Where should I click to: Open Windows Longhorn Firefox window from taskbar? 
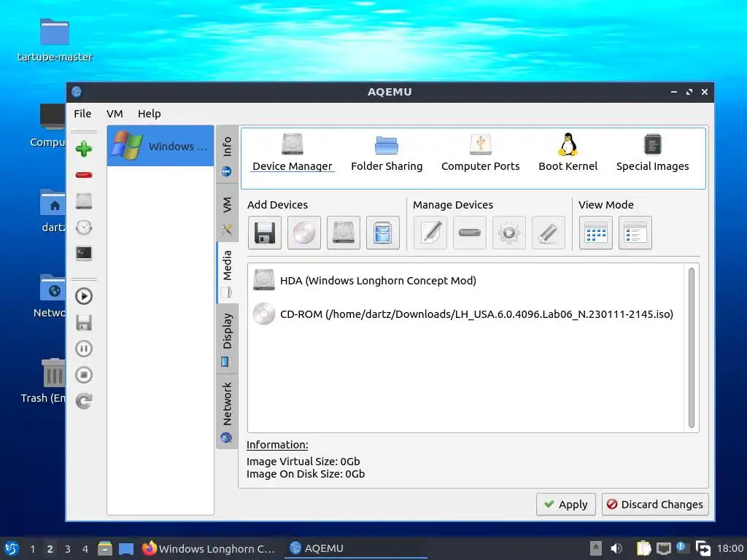[209, 548]
